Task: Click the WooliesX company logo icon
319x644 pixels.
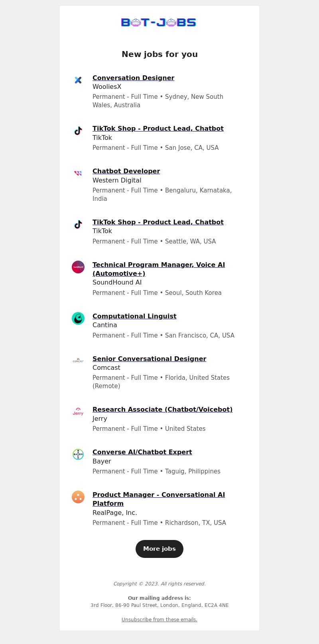Action: [x=78, y=80]
